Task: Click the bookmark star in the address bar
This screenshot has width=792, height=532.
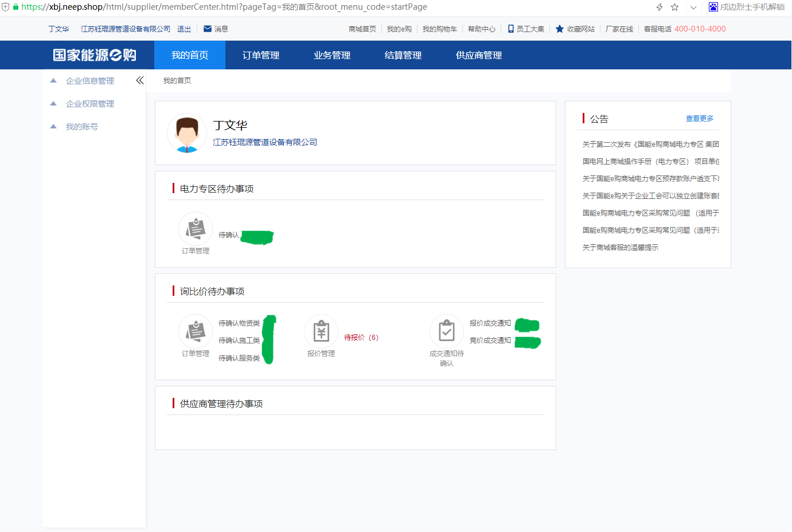Action: pyautogui.click(x=674, y=7)
